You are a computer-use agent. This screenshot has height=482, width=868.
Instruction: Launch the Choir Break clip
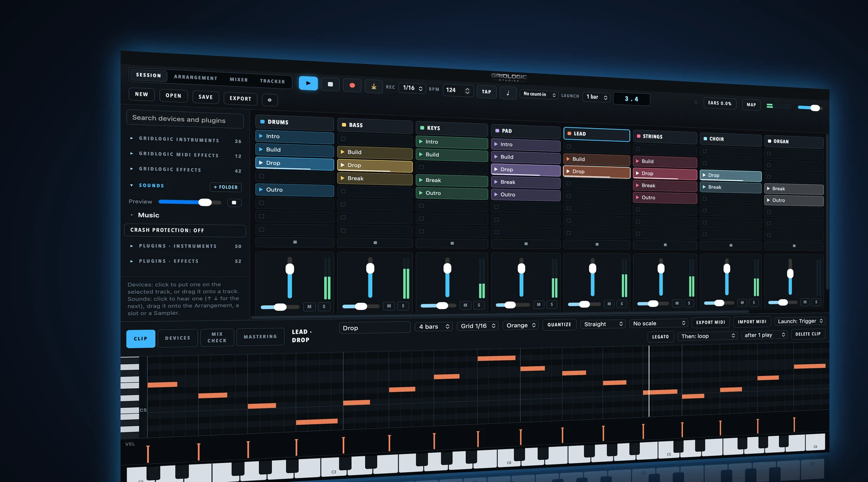[x=731, y=187]
